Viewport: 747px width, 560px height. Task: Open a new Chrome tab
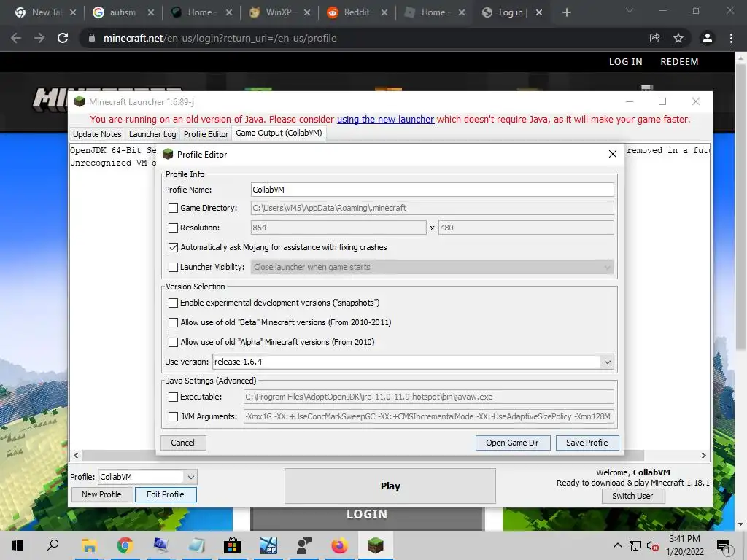click(x=566, y=12)
